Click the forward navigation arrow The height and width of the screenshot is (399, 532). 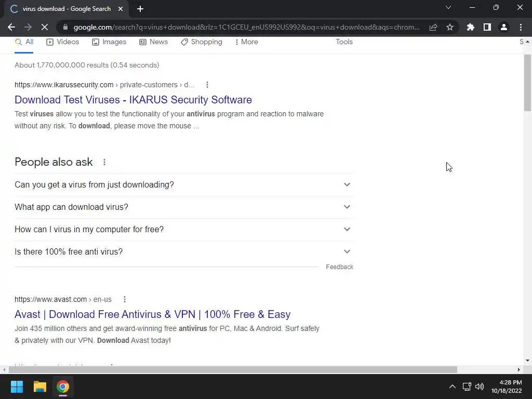coord(28,27)
